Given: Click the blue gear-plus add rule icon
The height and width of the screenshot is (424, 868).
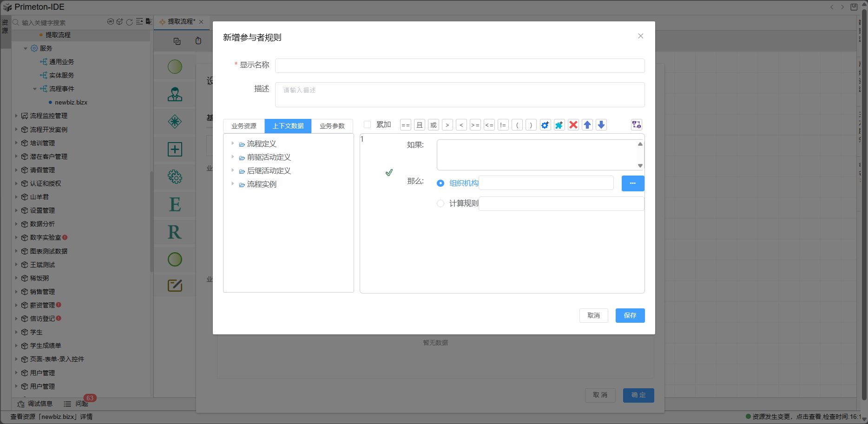Looking at the screenshot, I should coord(545,125).
